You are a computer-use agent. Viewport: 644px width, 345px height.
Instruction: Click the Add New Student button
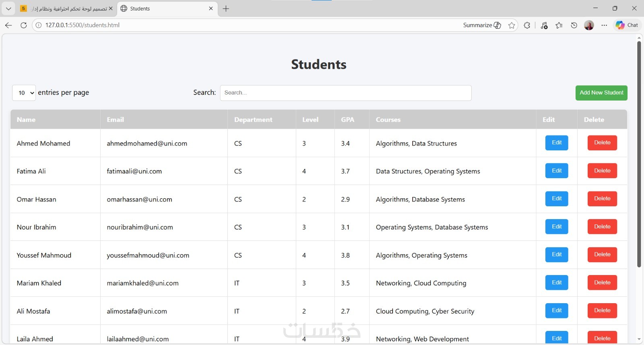click(601, 93)
